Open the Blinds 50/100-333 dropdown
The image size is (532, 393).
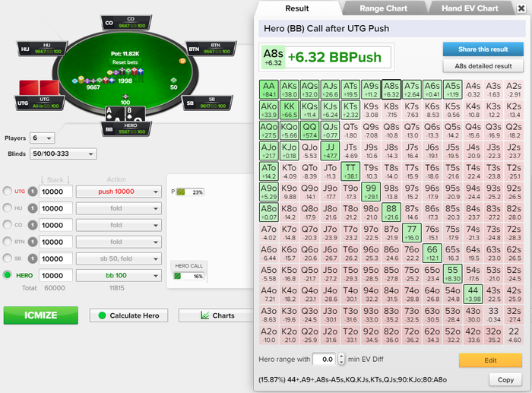point(63,154)
